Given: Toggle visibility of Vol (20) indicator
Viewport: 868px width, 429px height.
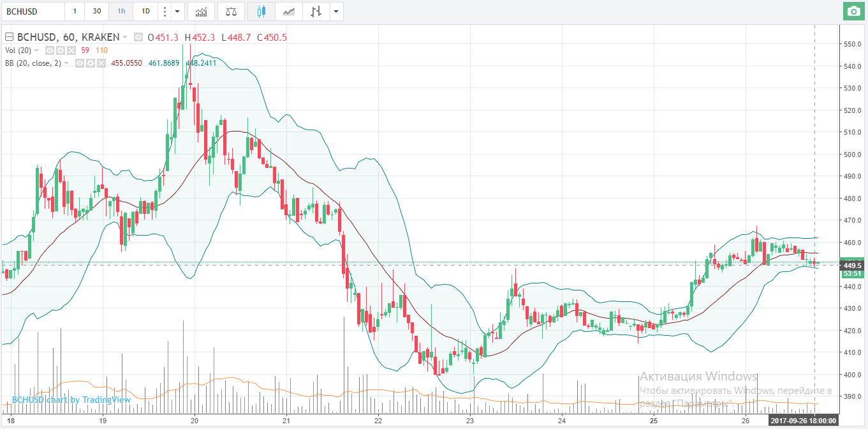Looking at the screenshot, I should click(50, 50).
